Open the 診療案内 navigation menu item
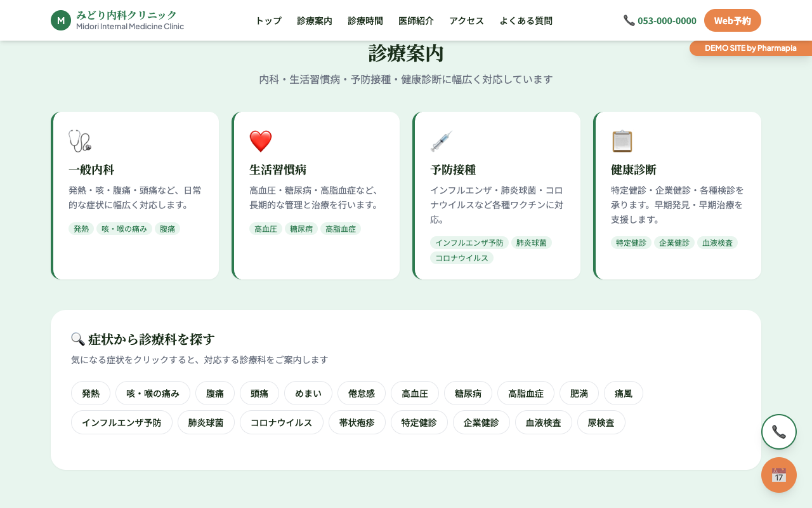Viewport: 812px width, 508px height. [x=314, y=20]
